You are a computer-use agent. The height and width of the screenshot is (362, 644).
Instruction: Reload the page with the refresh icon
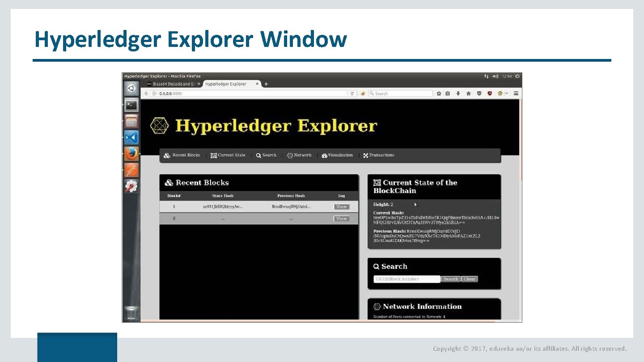352,93
